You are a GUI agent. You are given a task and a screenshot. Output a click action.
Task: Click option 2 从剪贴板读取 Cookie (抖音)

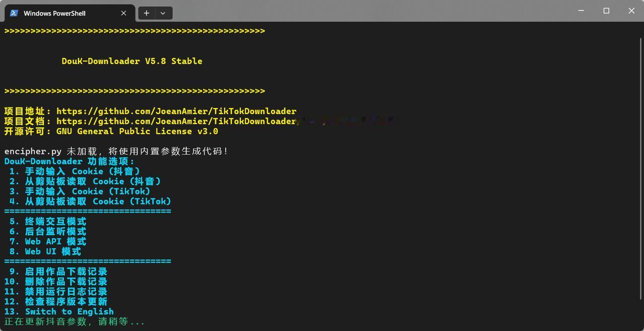85,181
